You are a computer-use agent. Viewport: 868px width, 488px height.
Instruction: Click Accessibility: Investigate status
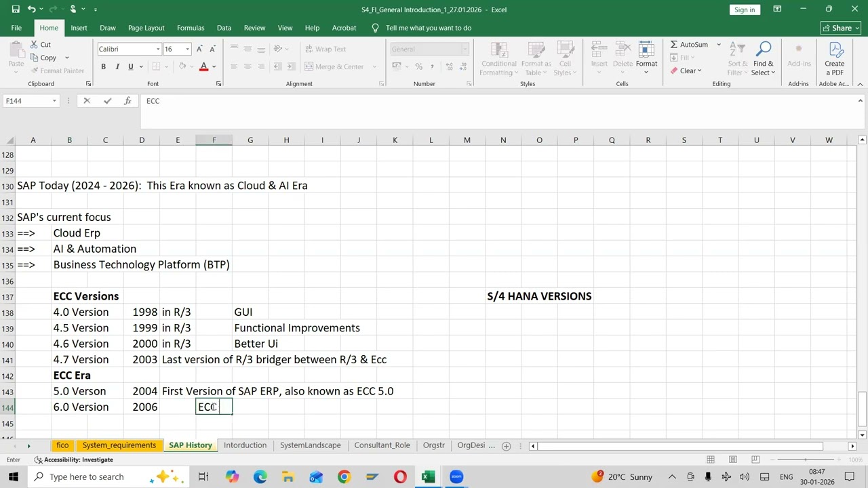[74, 460]
